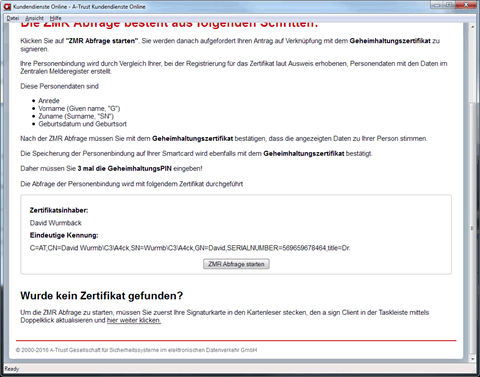
Task: Open the Hilfe menu
Action: (x=55, y=18)
